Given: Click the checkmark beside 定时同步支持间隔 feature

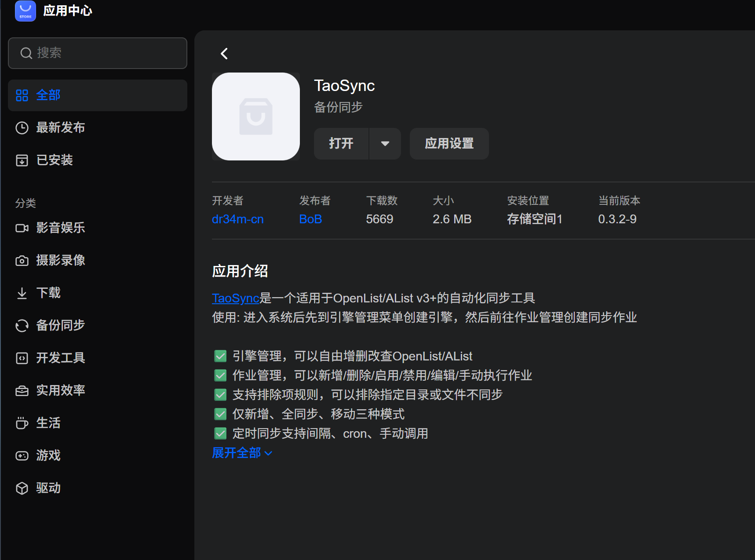Looking at the screenshot, I should (x=220, y=434).
